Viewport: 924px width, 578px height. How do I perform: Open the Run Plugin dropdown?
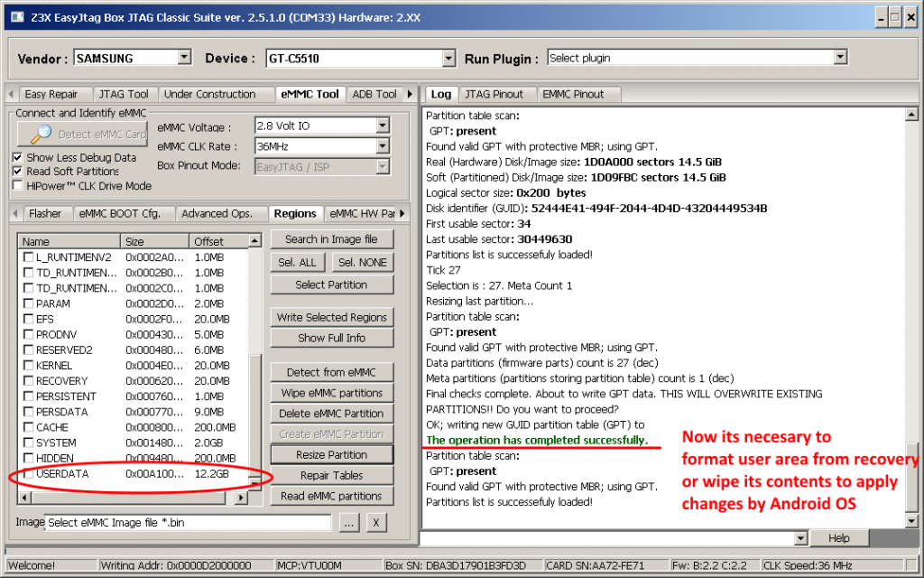pyautogui.click(x=840, y=57)
